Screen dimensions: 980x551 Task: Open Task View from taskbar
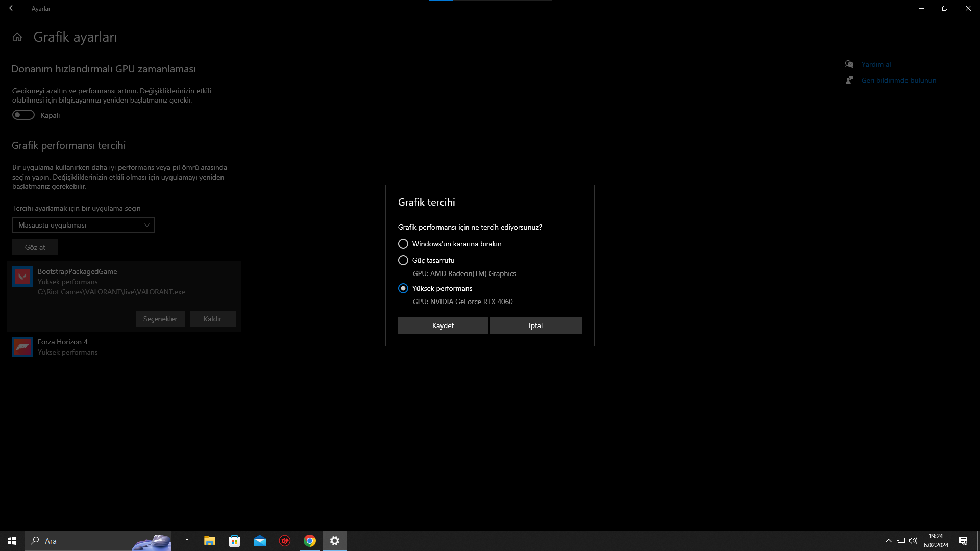point(184,541)
